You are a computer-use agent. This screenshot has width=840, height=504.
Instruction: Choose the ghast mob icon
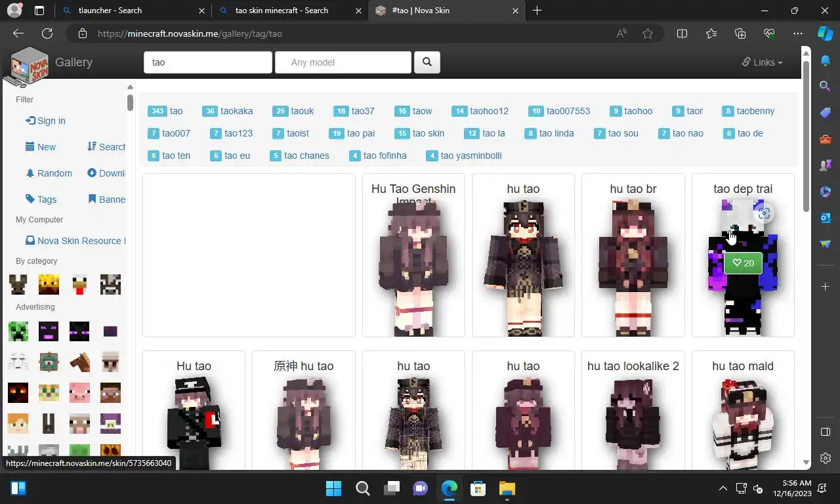click(x=18, y=362)
